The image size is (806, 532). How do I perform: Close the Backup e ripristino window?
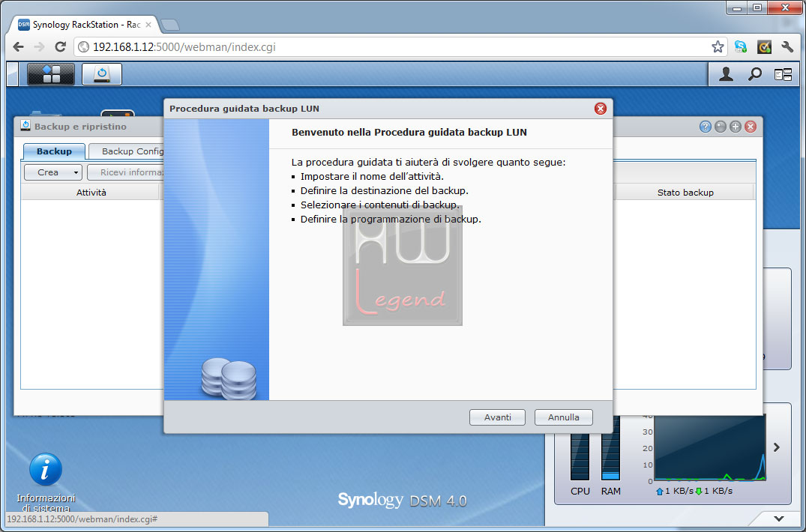tap(751, 127)
